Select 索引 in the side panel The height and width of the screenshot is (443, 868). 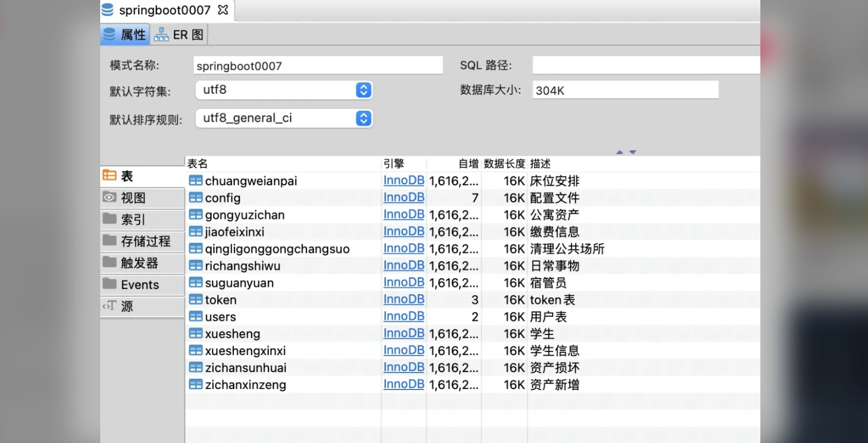(x=142, y=219)
